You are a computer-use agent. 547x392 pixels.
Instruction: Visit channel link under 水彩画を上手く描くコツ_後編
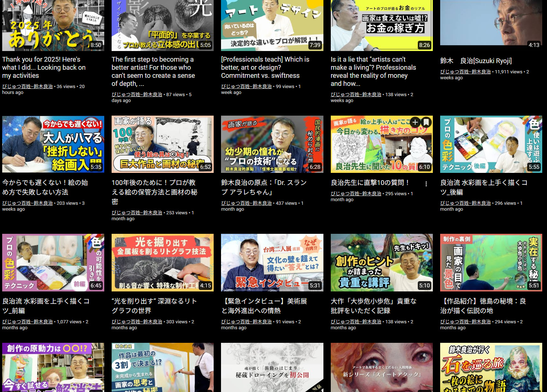466,203
